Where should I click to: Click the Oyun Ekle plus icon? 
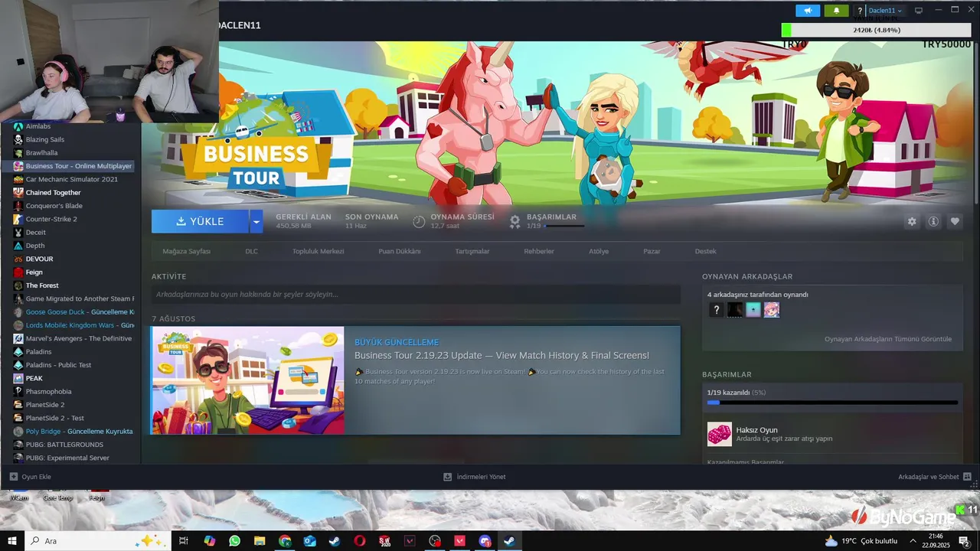pyautogui.click(x=13, y=477)
